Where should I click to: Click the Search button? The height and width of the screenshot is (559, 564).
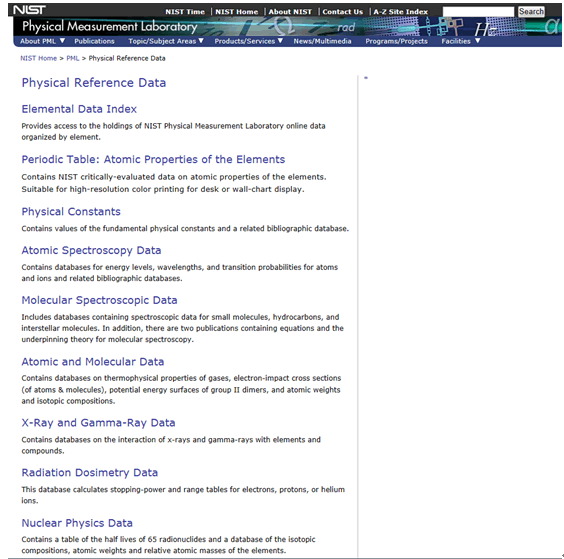tap(531, 12)
